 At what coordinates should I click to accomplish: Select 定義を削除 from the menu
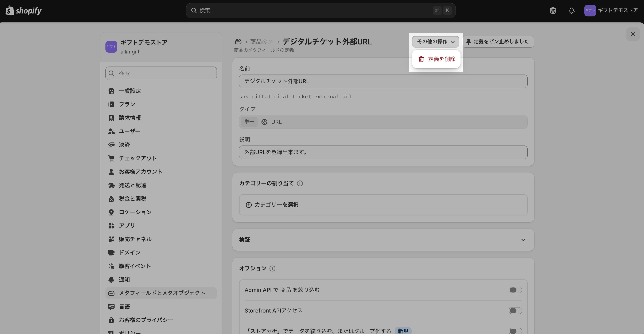442,59
